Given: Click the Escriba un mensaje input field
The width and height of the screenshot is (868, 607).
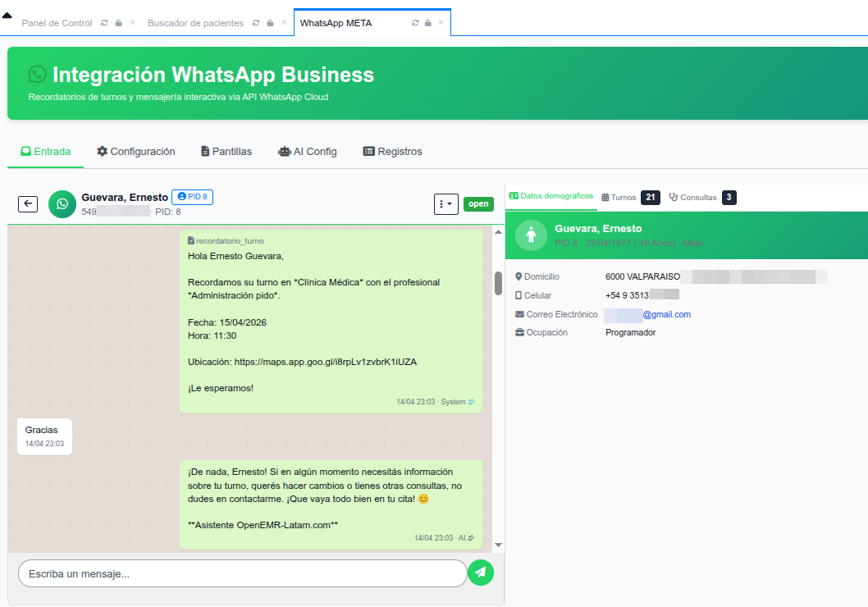Looking at the screenshot, I should [243, 573].
